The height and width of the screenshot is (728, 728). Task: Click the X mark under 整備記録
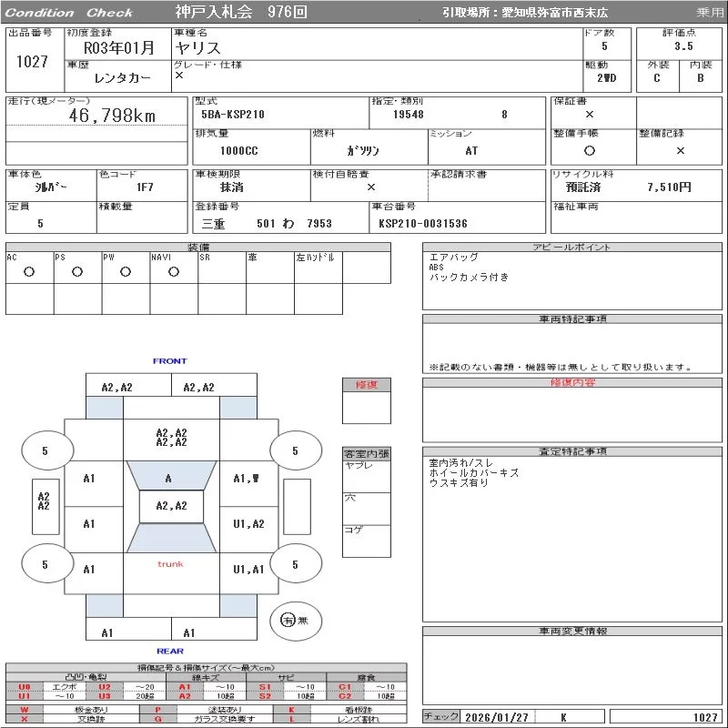pyautogui.click(x=680, y=151)
